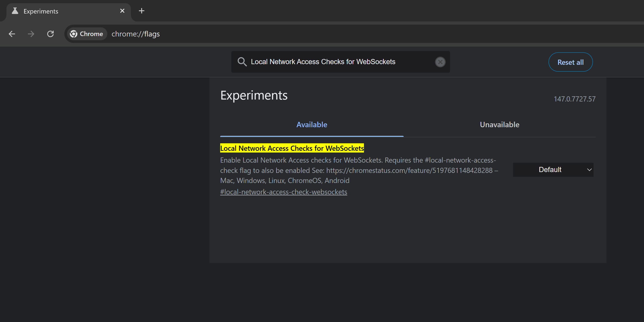Click the highlighted WebSockets flag title
644x322 pixels.
click(292, 148)
